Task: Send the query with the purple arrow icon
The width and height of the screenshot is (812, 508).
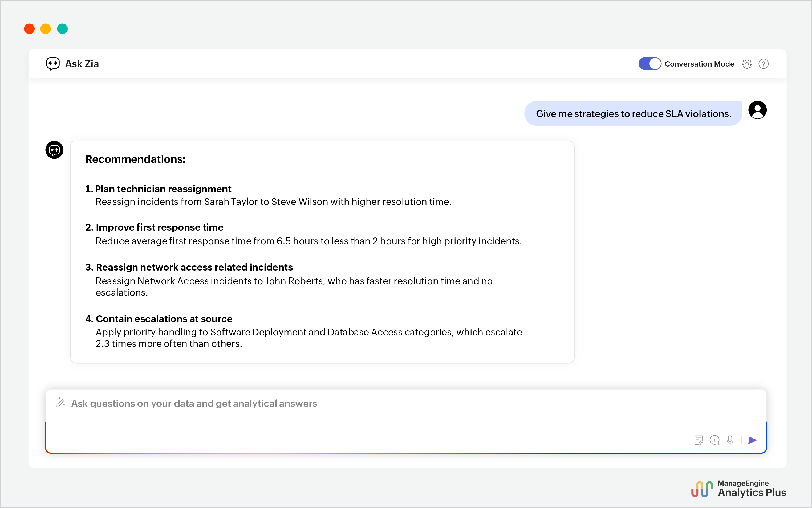Action: coord(753,440)
